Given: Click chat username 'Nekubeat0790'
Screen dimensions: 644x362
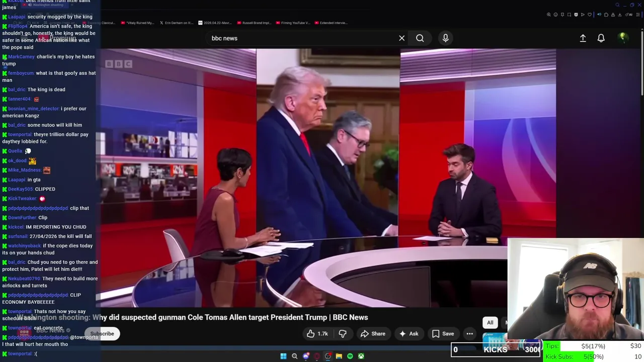Looking at the screenshot, I should [x=24, y=279].
